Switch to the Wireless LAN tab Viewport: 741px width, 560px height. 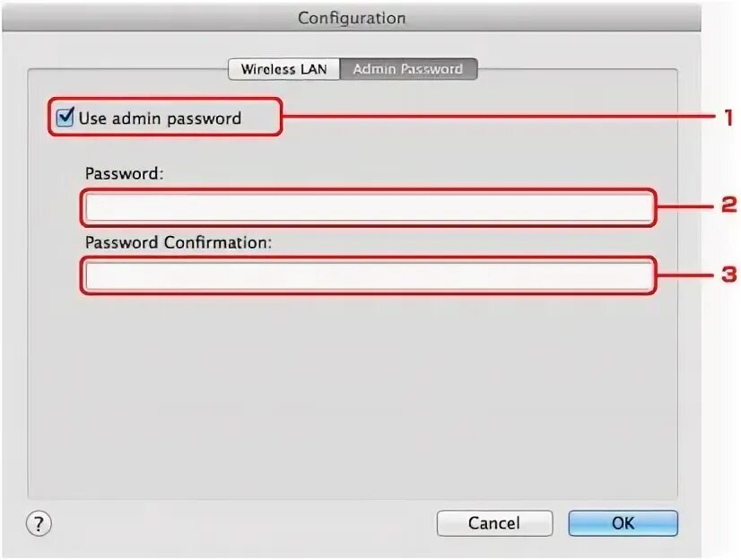283,69
